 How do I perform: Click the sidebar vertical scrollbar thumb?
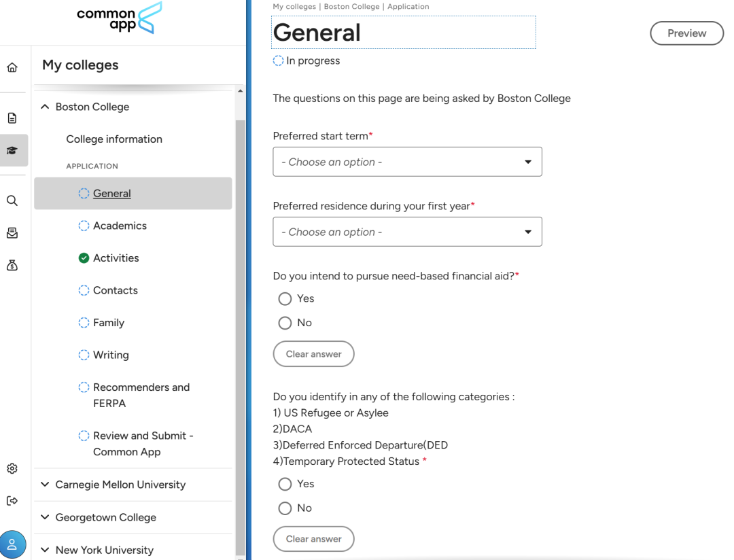[x=240, y=337]
